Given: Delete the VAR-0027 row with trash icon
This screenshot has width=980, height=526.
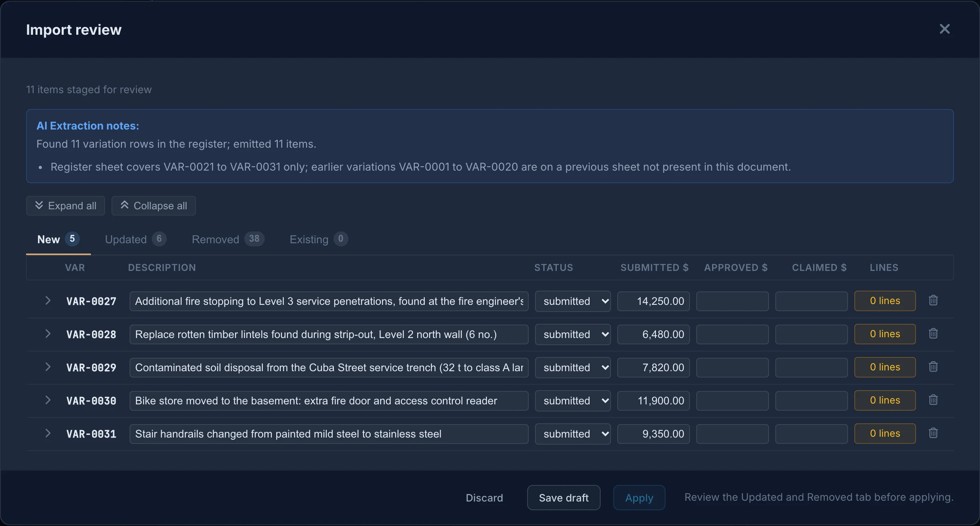Looking at the screenshot, I should [x=933, y=301].
